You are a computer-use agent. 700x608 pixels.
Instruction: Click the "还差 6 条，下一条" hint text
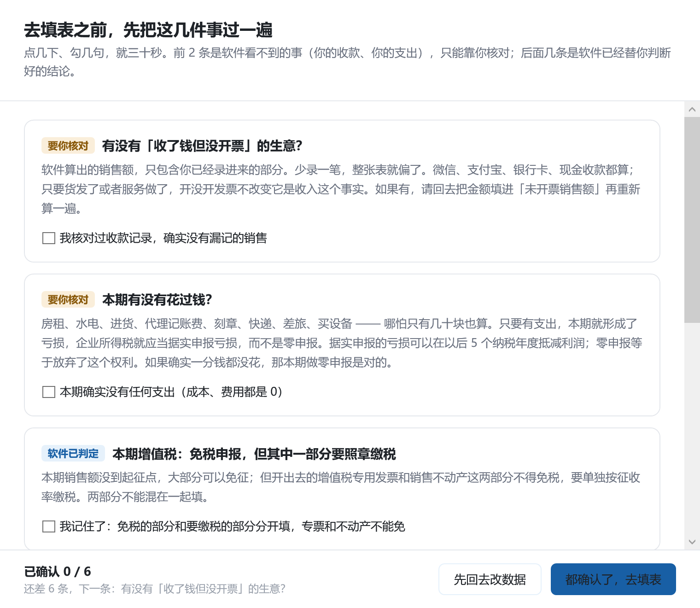(155, 589)
